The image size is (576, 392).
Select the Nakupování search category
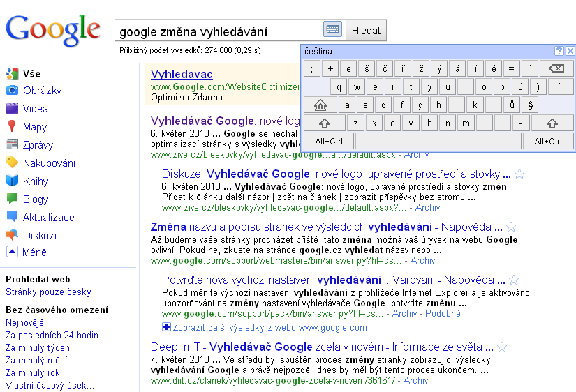50,163
